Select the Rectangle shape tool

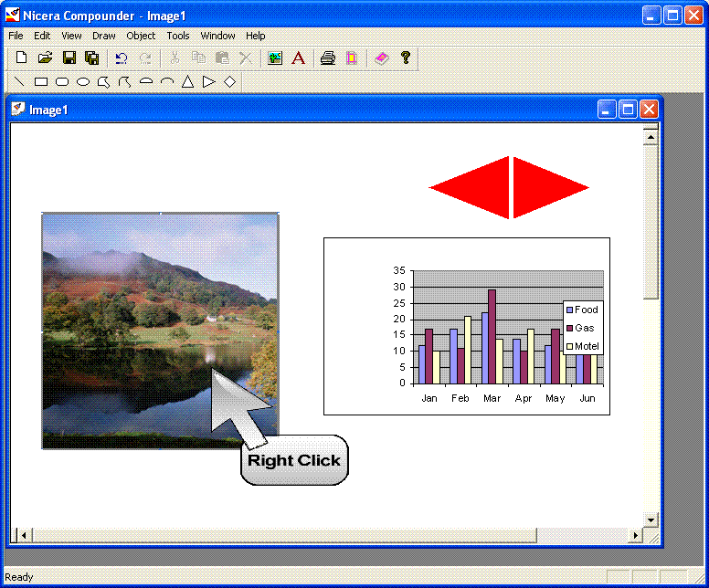coord(41,82)
